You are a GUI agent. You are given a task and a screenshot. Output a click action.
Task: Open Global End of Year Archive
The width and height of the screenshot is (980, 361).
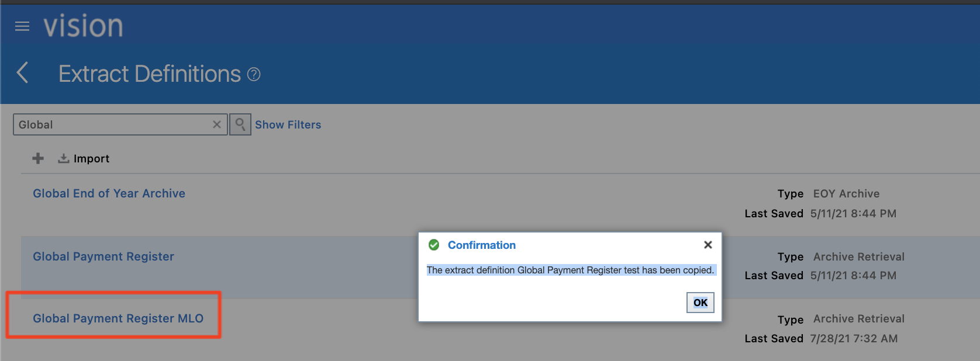click(x=109, y=193)
